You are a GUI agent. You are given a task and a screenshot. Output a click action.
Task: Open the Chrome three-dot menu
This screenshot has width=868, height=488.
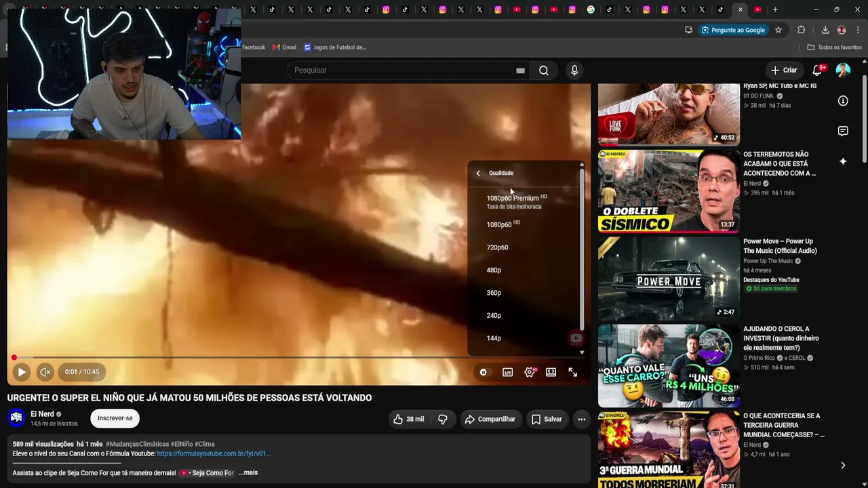858,30
